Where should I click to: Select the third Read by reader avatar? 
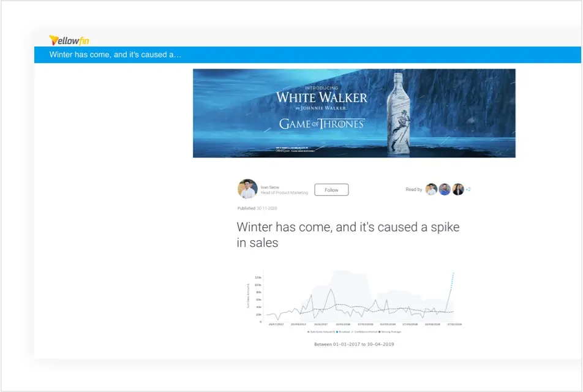458,189
